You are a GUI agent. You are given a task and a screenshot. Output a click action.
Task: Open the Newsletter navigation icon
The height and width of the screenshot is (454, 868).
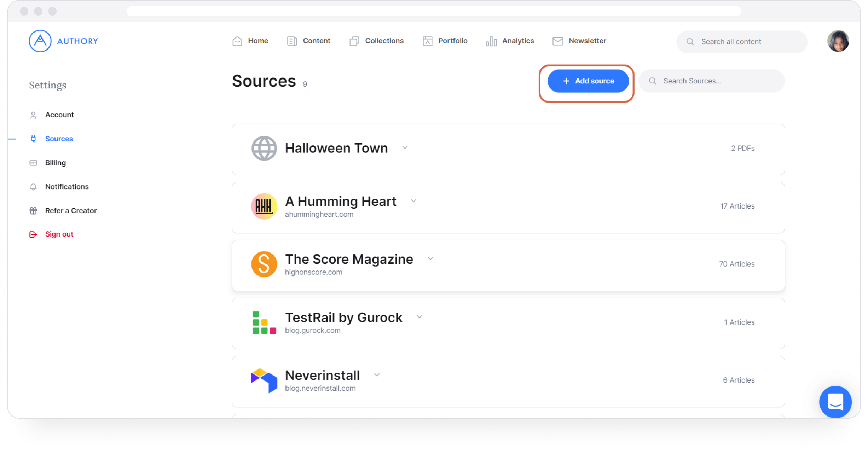pyautogui.click(x=556, y=41)
